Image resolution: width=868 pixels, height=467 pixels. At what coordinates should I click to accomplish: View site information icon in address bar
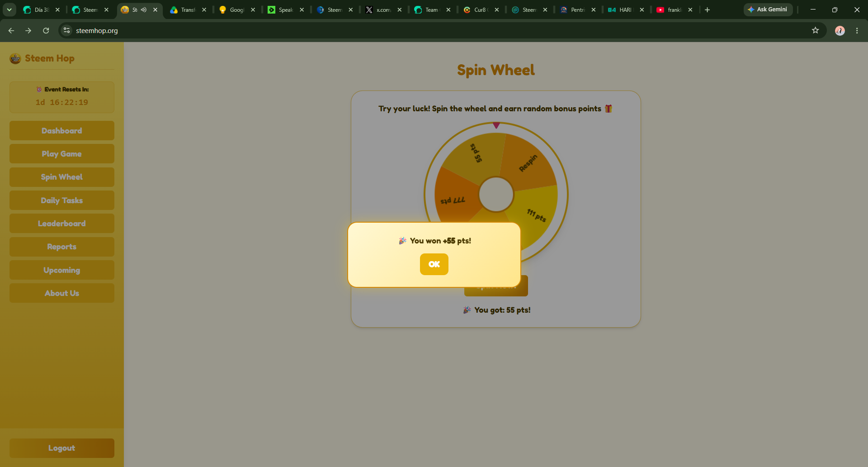click(x=67, y=30)
